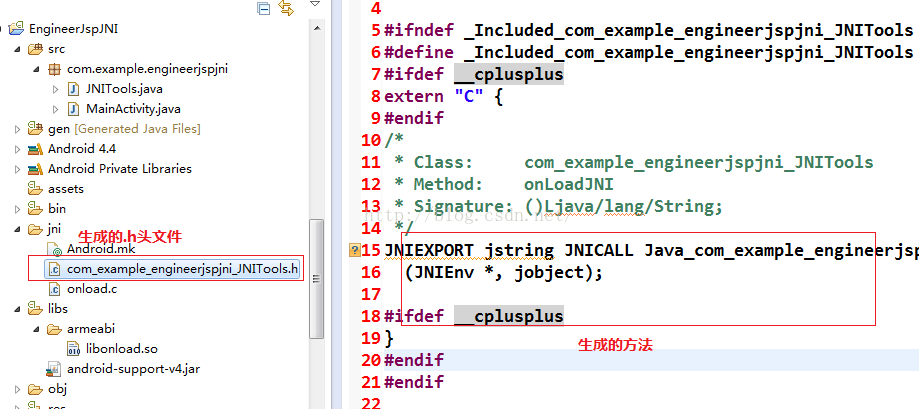Select the assets folder label
This screenshot has height=409, width=919.
coord(66,189)
